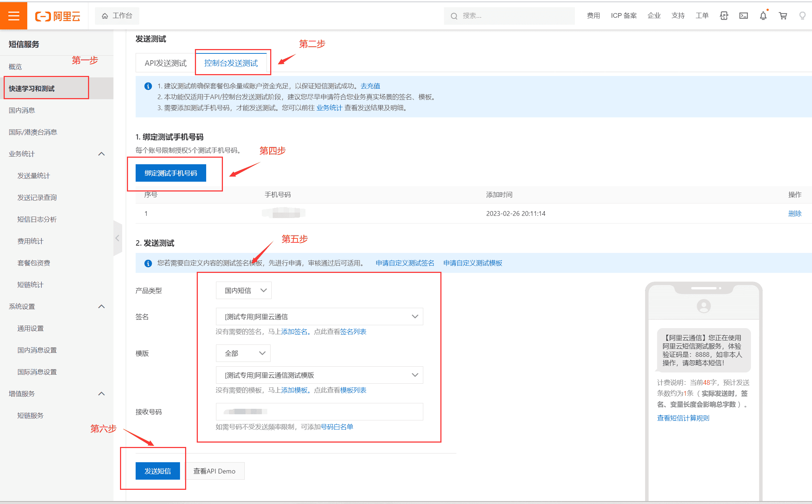
Task: Open the 产品类型 国内短信 dropdown
Action: [x=244, y=290]
